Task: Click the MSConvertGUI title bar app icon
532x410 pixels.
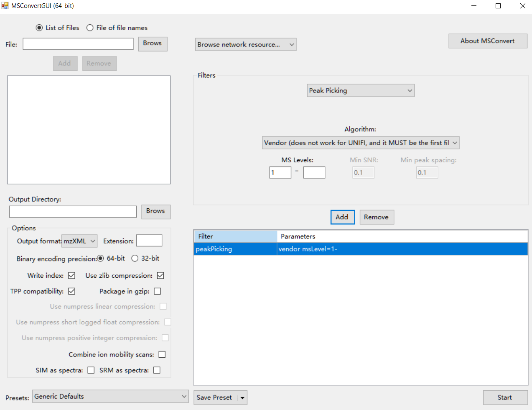Action: point(5,5)
